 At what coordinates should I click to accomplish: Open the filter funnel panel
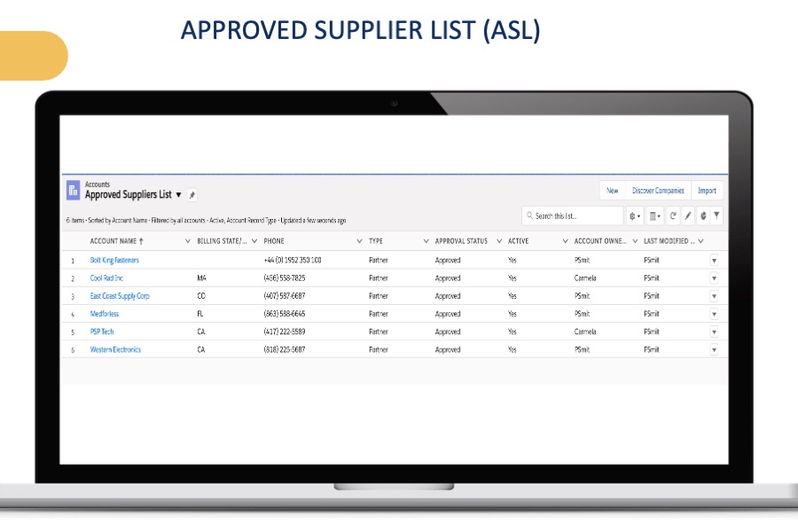716,215
